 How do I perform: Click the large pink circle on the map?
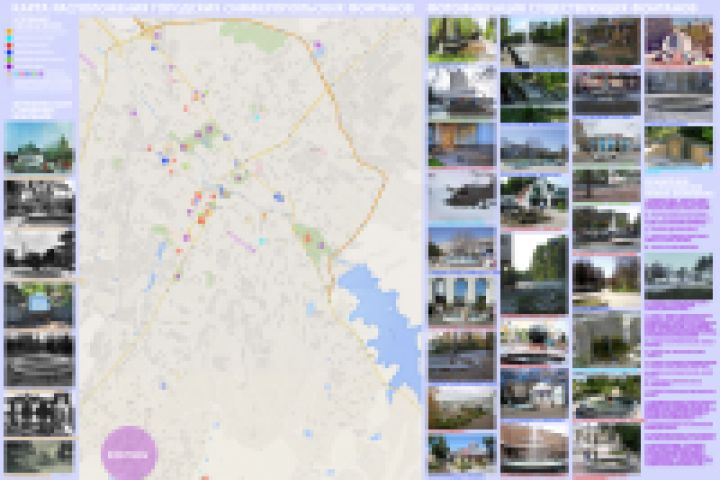pyautogui.click(x=129, y=452)
